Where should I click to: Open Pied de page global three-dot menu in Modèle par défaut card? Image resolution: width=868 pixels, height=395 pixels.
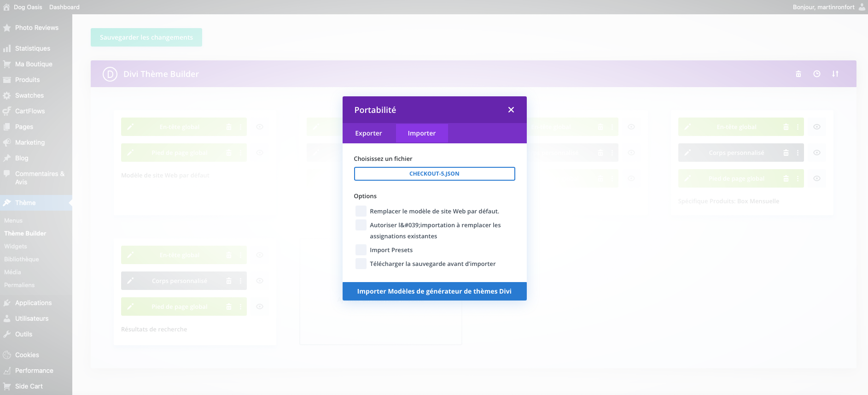point(241,153)
